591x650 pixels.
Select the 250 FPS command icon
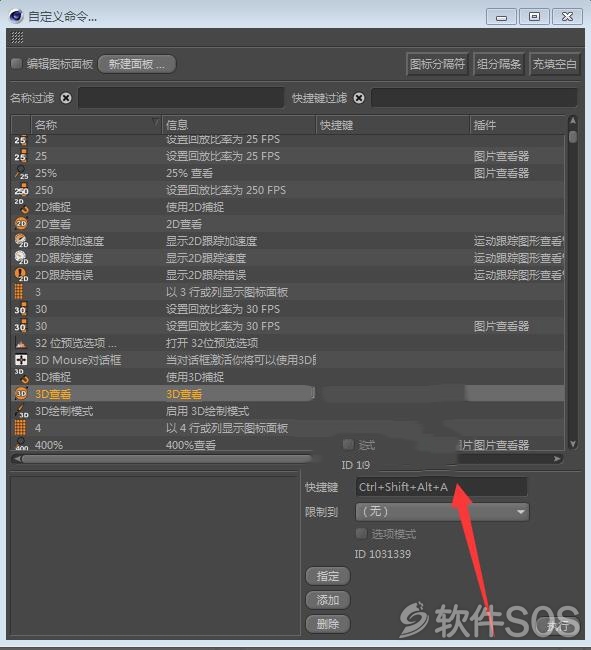click(x=21, y=190)
